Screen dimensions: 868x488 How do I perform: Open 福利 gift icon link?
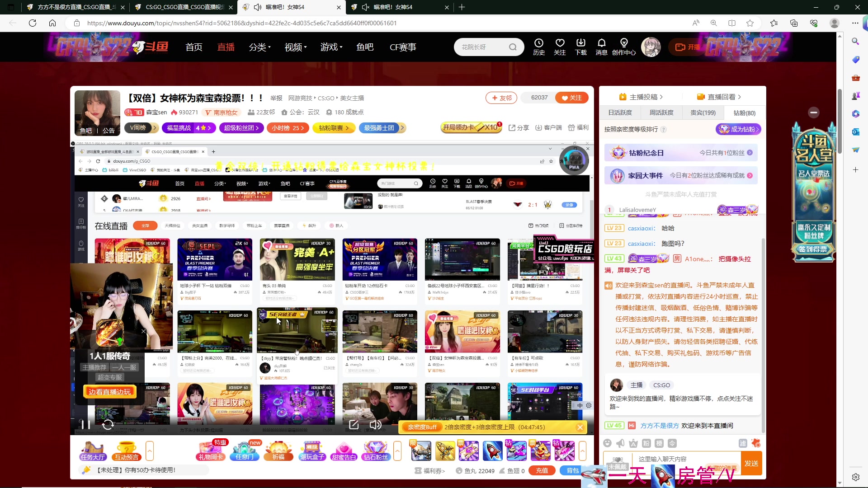(x=578, y=128)
